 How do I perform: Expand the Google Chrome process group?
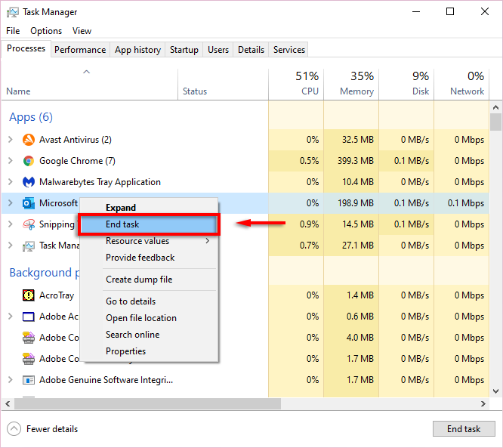pos(10,161)
